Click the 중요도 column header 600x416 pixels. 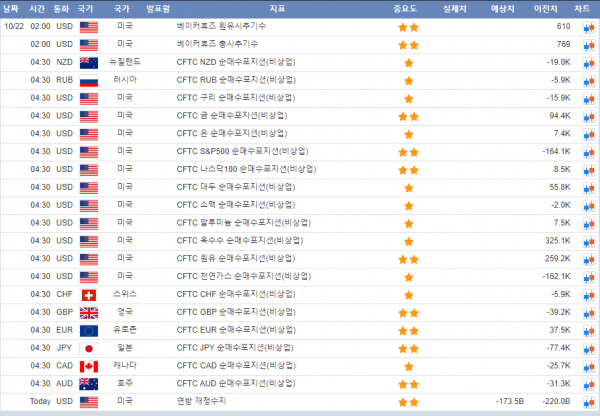pyautogui.click(x=408, y=9)
